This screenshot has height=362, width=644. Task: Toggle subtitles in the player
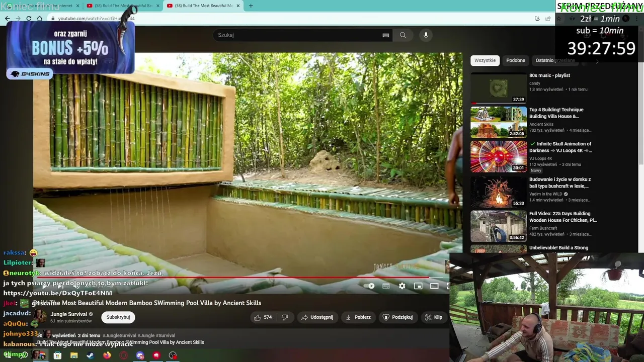point(386,286)
